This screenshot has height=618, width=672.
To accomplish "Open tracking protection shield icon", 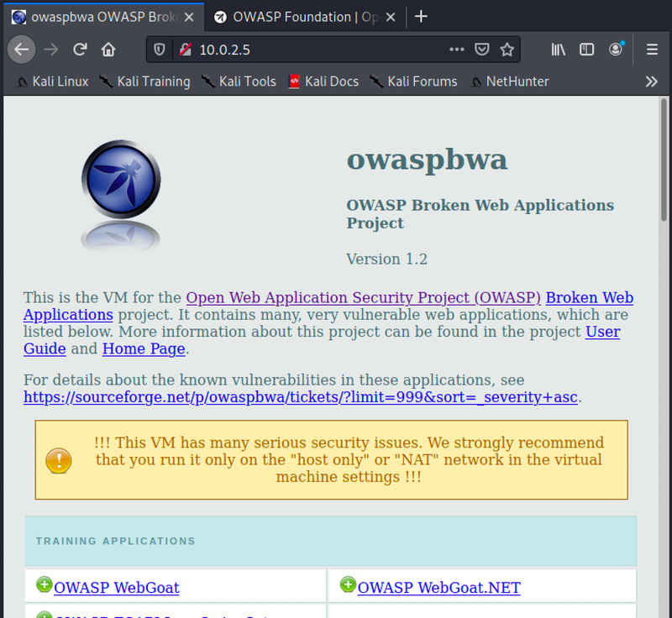I will click(160, 50).
